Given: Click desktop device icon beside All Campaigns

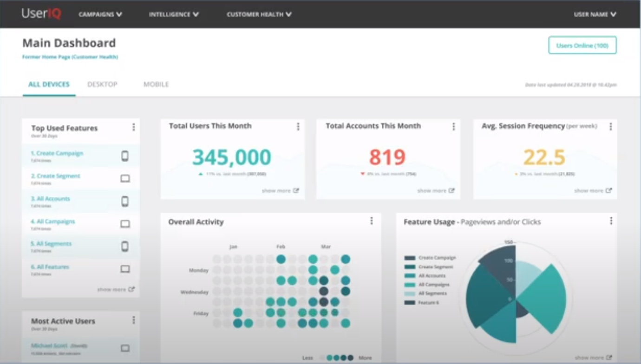Looking at the screenshot, I should [x=125, y=224].
